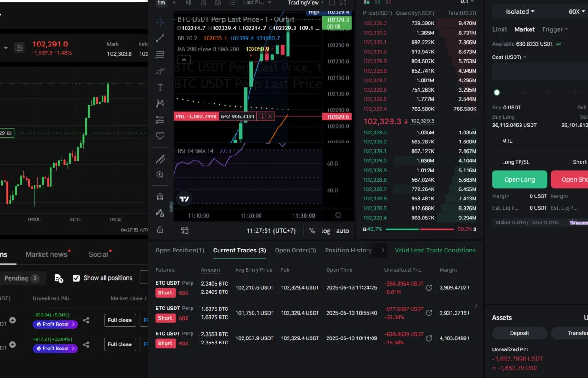This screenshot has width=588, height=378.
Task: Toggle the padlock to lock all drawings
Action: tap(160, 229)
